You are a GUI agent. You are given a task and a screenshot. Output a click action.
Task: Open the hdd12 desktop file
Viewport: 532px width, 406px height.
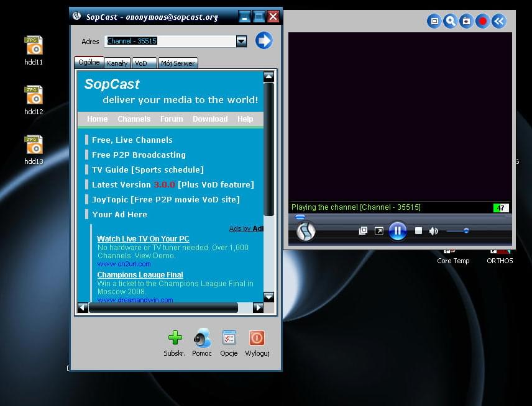34,96
